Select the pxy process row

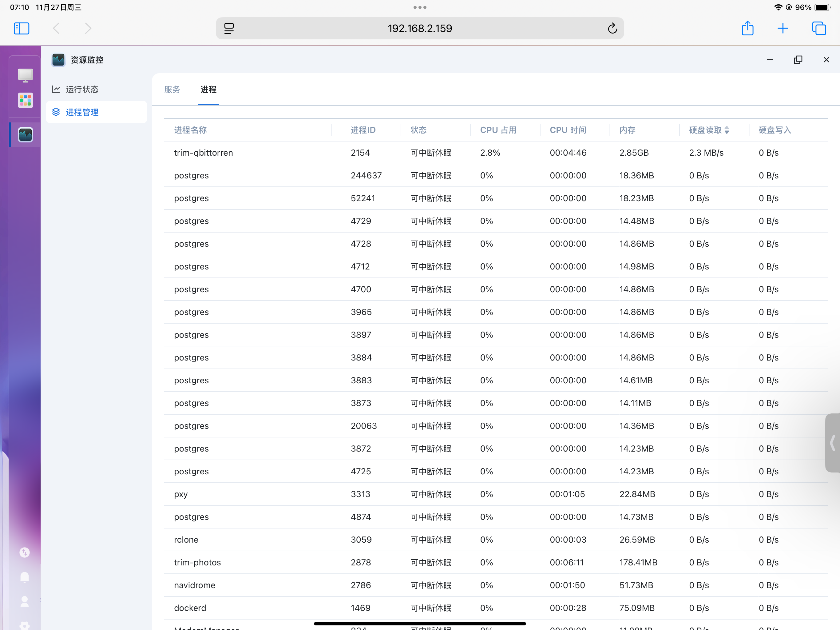(x=496, y=494)
